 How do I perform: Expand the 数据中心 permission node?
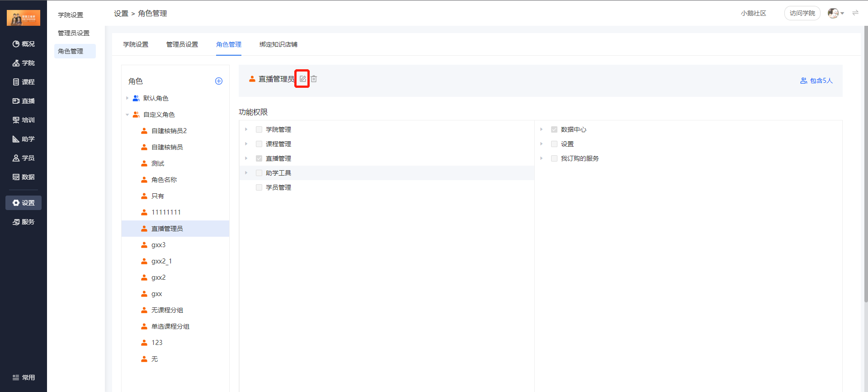click(x=541, y=129)
